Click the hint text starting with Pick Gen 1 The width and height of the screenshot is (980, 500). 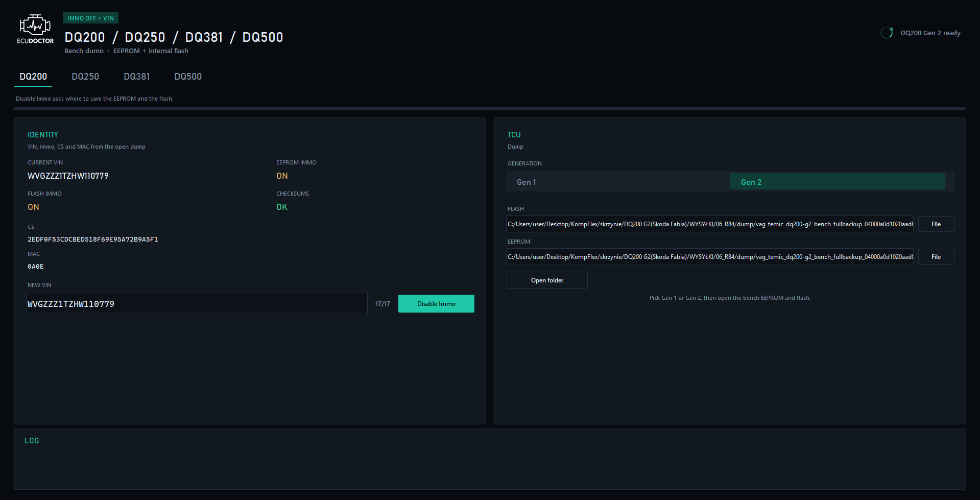coord(730,298)
